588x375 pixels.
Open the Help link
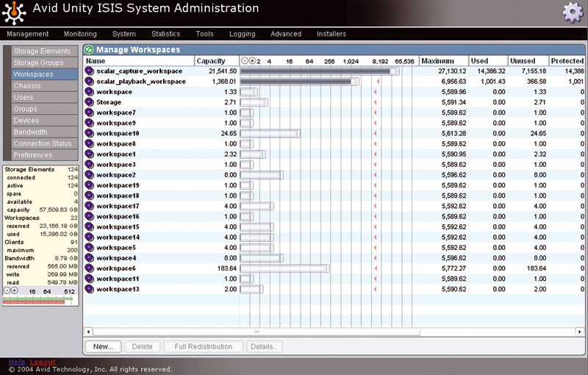(x=16, y=362)
